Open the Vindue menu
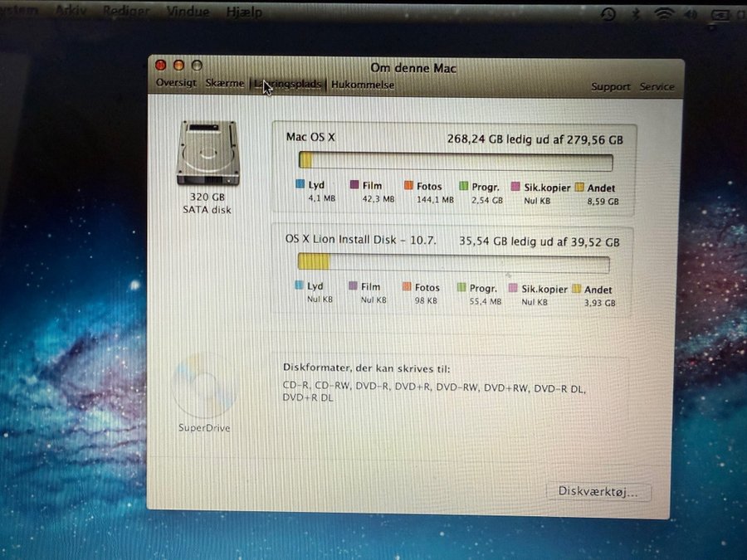The image size is (747, 560). click(188, 12)
